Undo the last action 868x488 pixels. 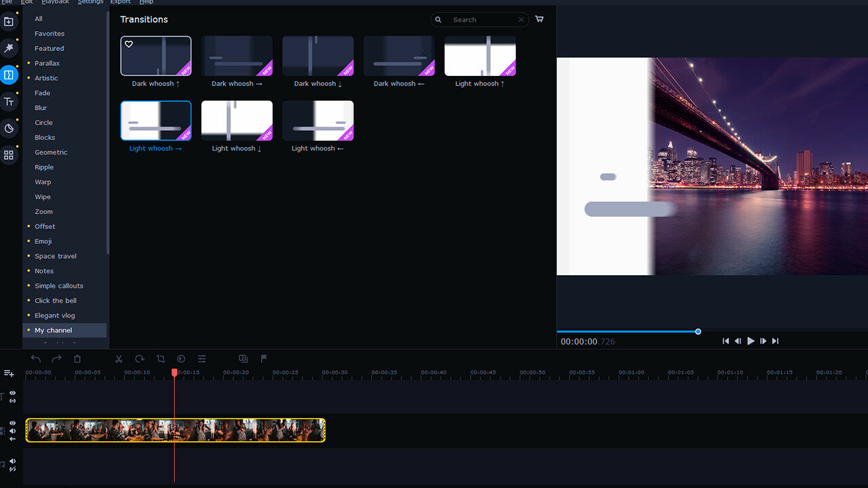35,359
